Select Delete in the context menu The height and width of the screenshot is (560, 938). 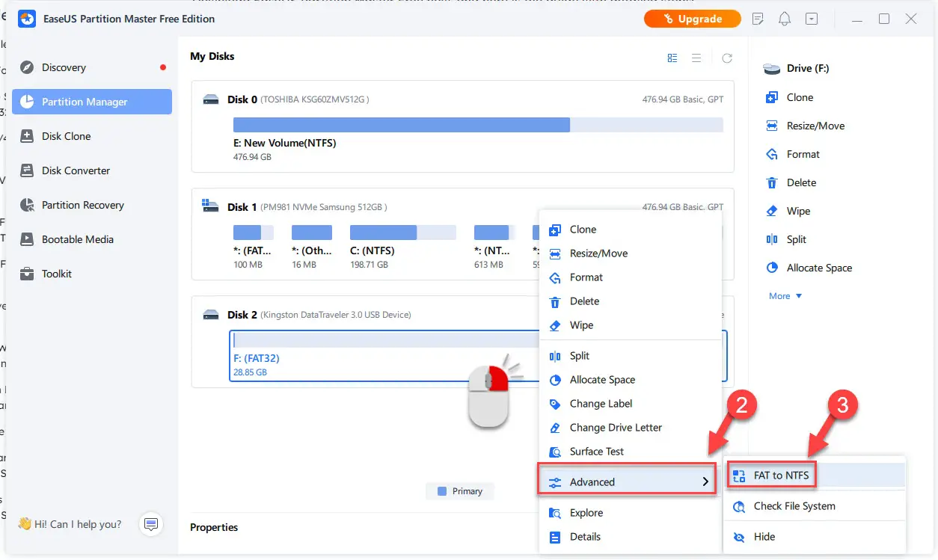pyautogui.click(x=630, y=301)
